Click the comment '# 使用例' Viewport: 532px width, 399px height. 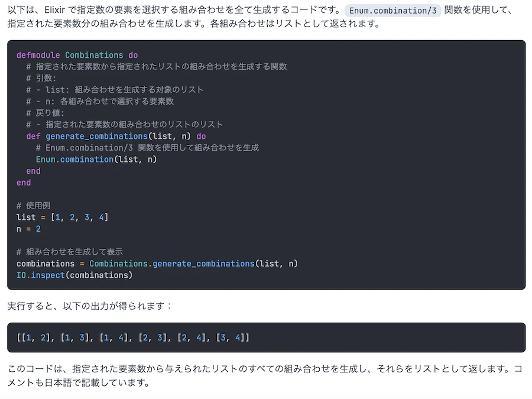click(x=33, y=206)
